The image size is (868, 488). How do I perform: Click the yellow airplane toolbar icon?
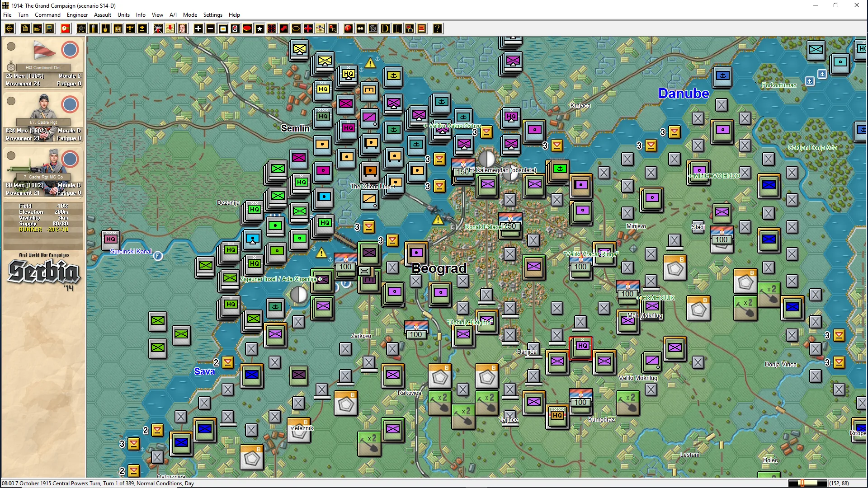[130, 29]
